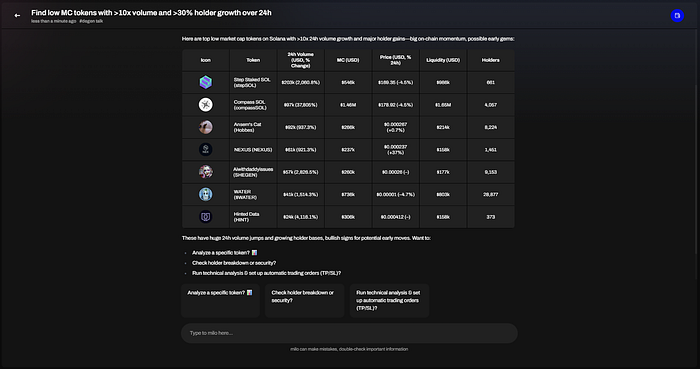Click the MC (USD) column header
The height and width of the screenshot is (369, 700).
pos(348,60)
